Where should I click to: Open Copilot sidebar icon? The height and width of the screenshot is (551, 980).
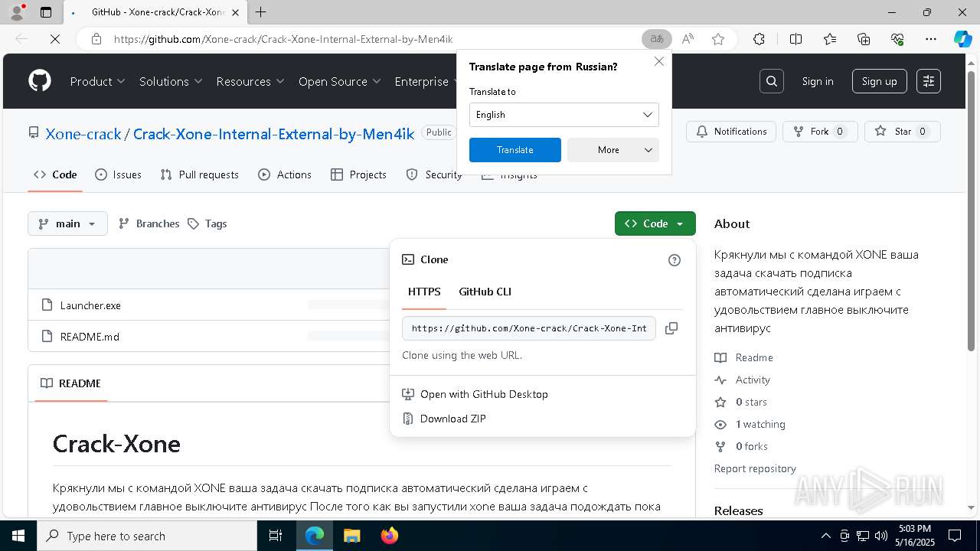(x=962, y=39)
